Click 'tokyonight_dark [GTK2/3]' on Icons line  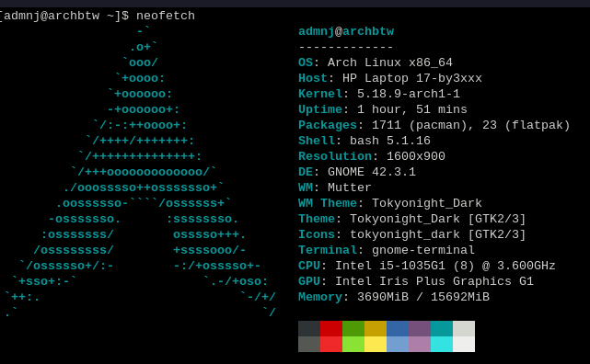(x=438, y=234)
